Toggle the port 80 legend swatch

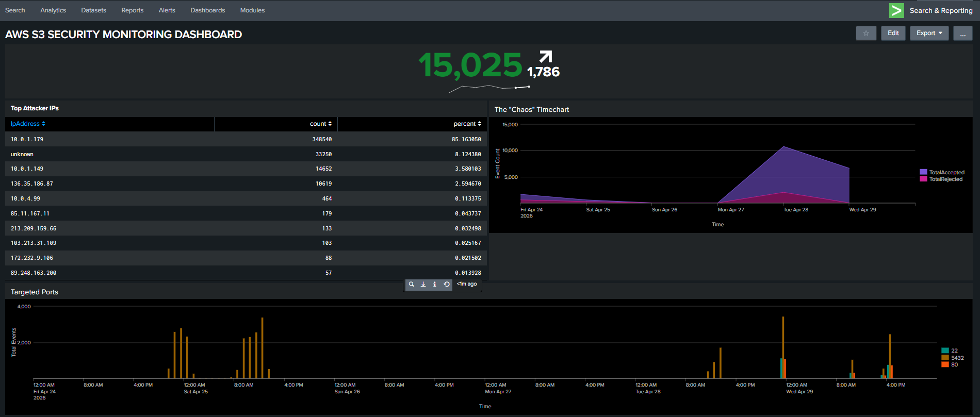(945, 364)
